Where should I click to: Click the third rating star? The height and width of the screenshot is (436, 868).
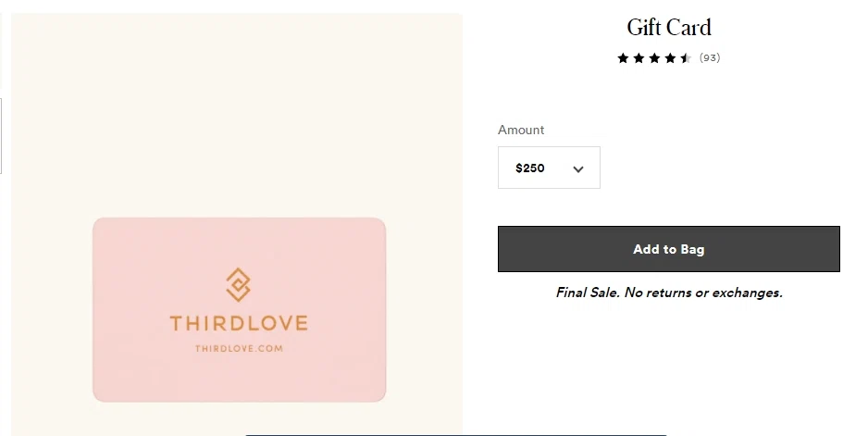tap(654, 58)
